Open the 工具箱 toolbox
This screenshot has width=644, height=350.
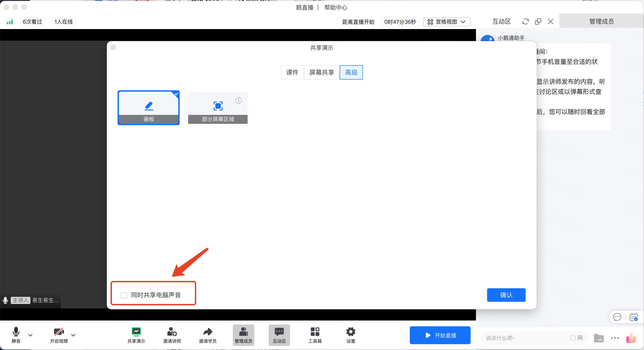[x=315, y=335]
